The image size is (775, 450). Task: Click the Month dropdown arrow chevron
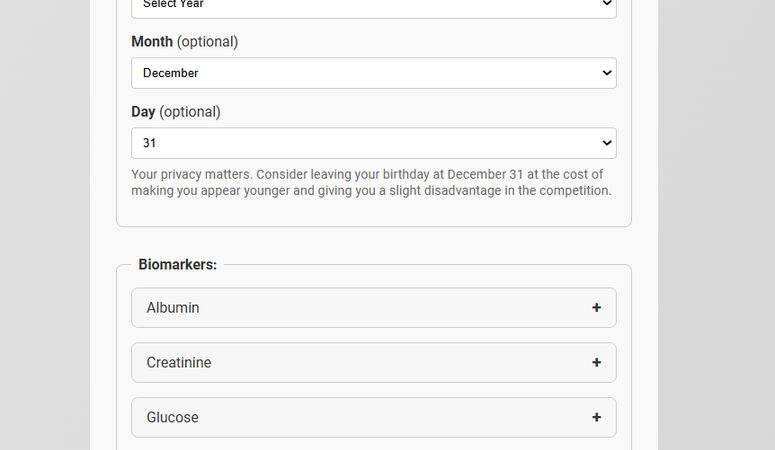click(606, 73)
